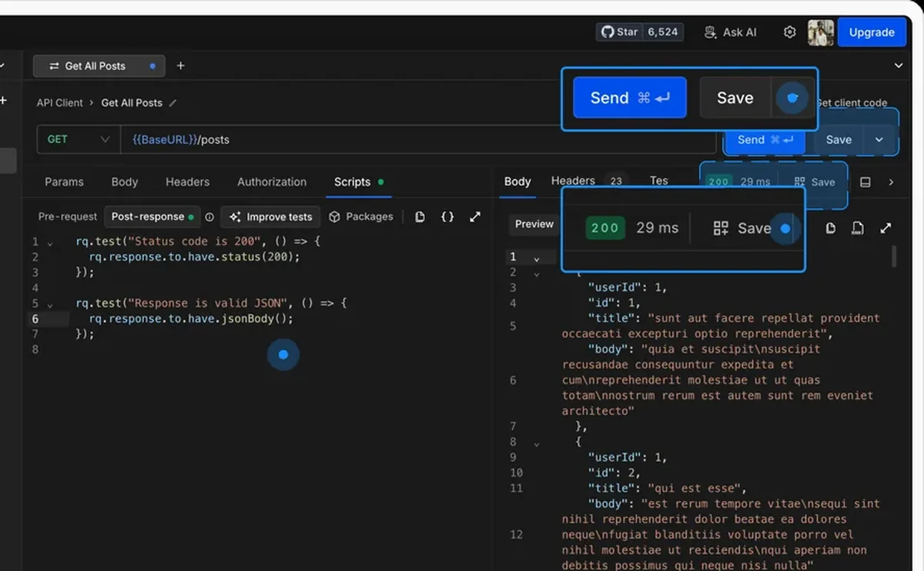Open the arrow dropdown next to Save
The image size is (924, 571).
click(x=879, y=139)
